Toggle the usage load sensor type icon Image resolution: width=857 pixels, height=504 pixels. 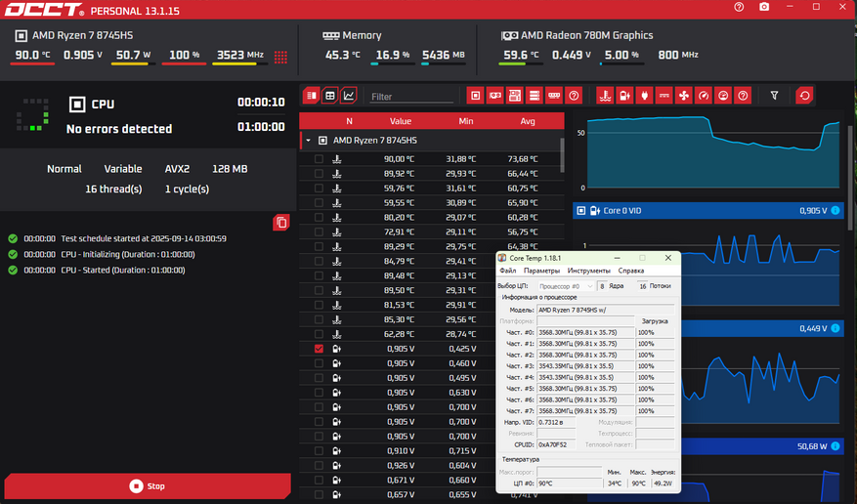[723, 96]
